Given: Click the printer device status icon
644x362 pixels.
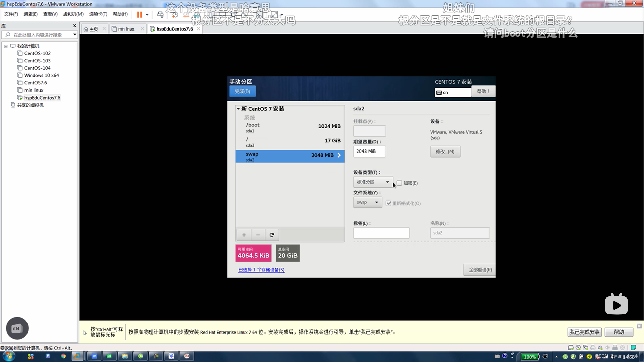Looking at the screenshot, I should 593,348.
